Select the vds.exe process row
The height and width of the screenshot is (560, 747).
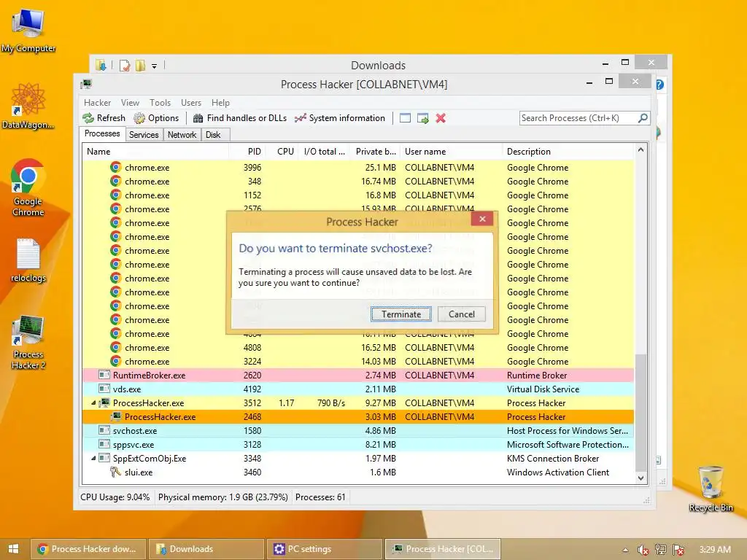(x=358, y=389)
